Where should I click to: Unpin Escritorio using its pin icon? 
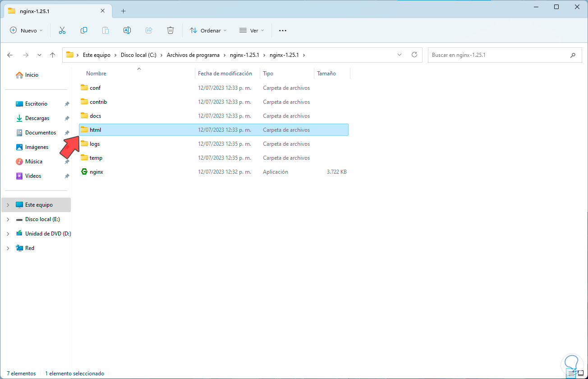click(x=67, y=104)
